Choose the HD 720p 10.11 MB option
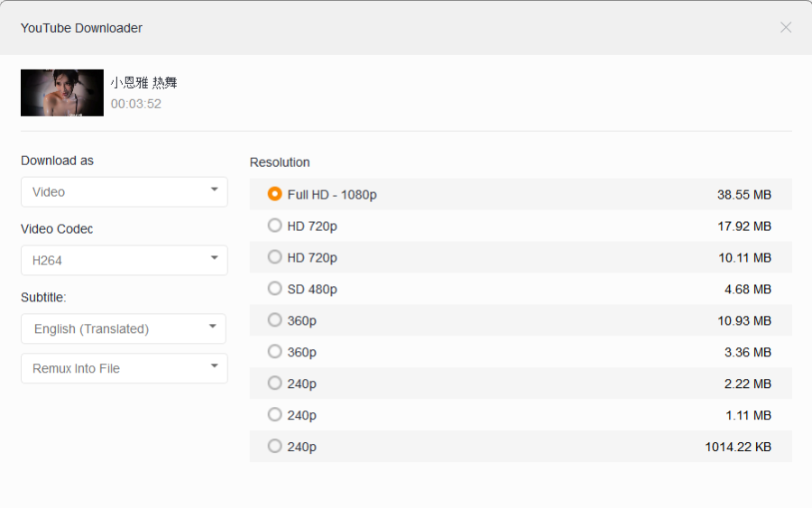 pos(275,257)
